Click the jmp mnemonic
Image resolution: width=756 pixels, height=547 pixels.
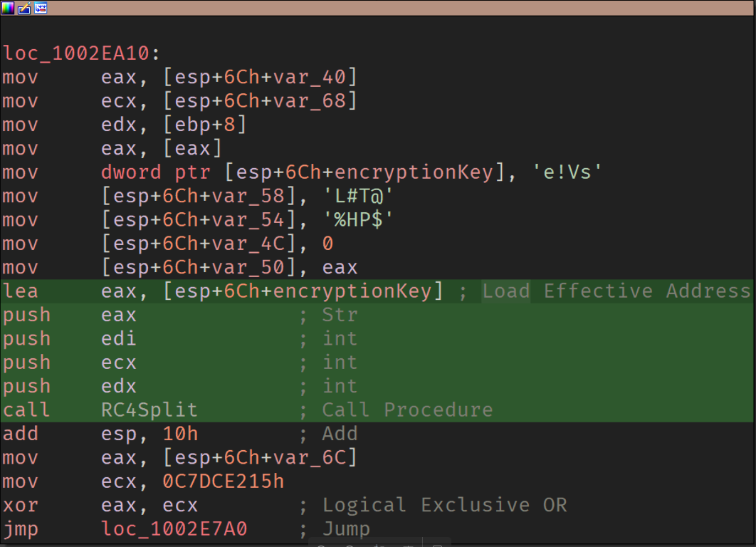coord(20,529)
